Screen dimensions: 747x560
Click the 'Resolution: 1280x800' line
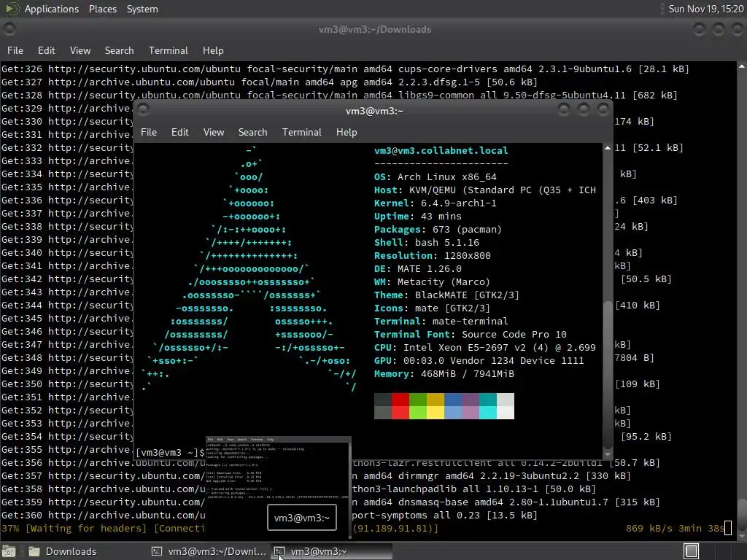click(x=432, y=255)
